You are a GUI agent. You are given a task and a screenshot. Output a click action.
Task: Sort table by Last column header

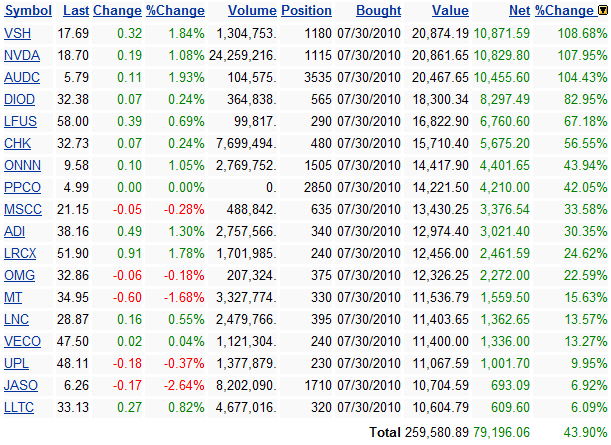coord(76,11)
